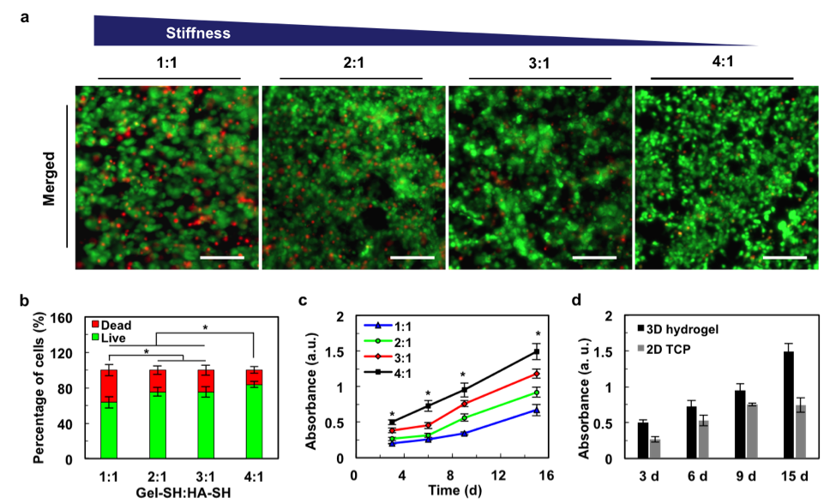Click the shortest gray bar in the bar chart

pyautogui.click(x=655, y=448)
